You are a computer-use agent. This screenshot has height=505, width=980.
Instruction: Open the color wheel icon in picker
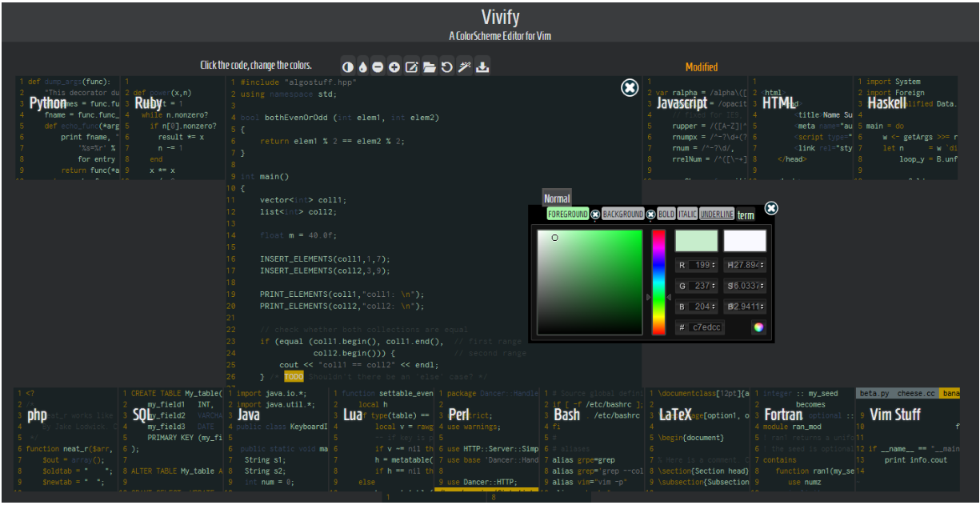click(x=758, y=327)
